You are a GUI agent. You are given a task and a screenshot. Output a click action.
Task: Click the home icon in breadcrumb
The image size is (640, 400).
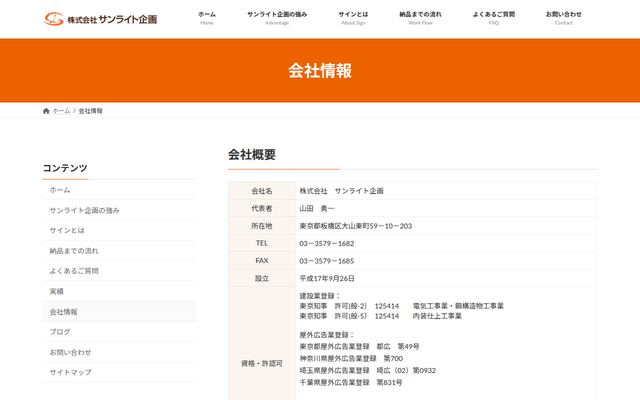(46, 111)
